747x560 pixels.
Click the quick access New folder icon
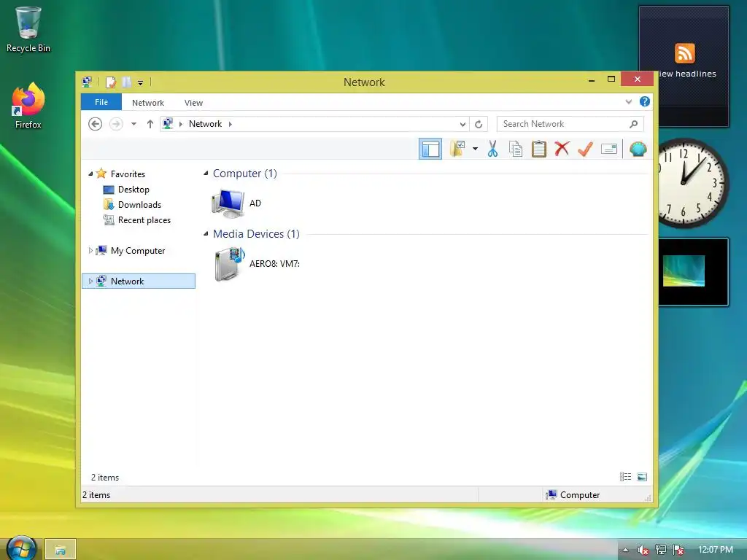126,82
